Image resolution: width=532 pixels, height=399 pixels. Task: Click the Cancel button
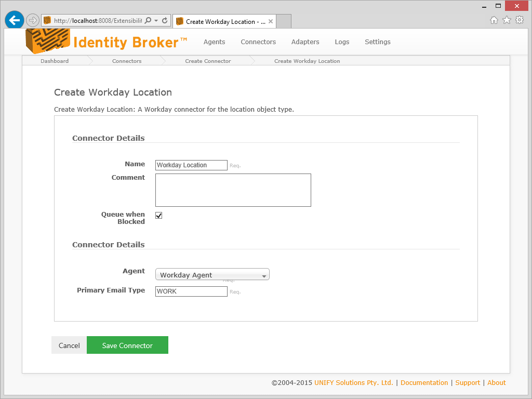coord(69,345)
